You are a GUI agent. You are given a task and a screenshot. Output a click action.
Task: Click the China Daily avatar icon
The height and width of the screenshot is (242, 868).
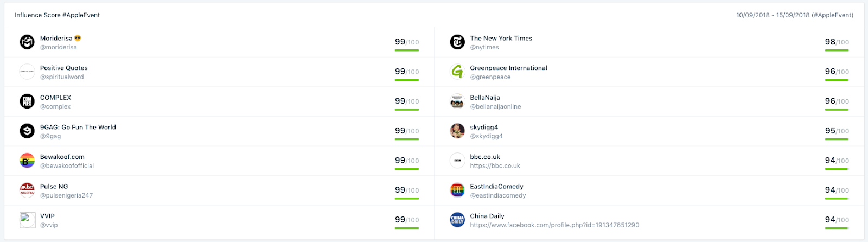click(457, 220)
